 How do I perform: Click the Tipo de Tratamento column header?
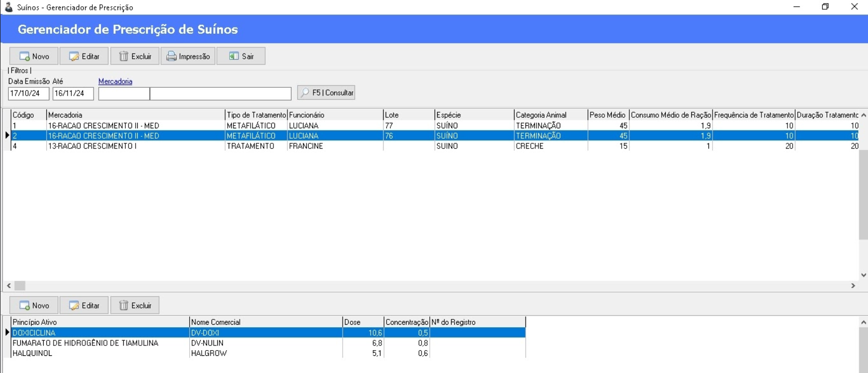coord(256,115)
